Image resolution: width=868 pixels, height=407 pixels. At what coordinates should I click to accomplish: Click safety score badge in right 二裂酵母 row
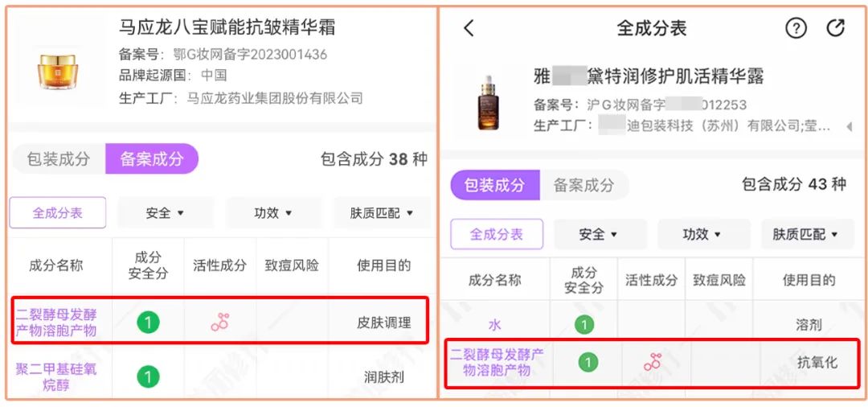click(x=588, y=363)
